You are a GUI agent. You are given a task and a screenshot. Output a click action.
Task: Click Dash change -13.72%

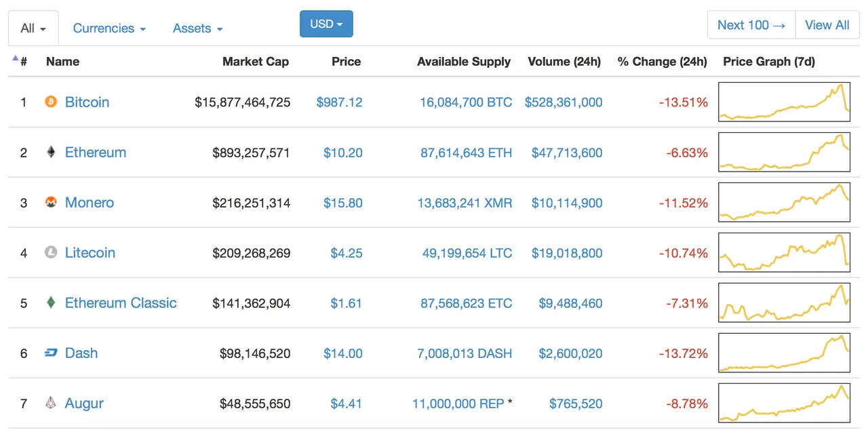click(684, 353)
